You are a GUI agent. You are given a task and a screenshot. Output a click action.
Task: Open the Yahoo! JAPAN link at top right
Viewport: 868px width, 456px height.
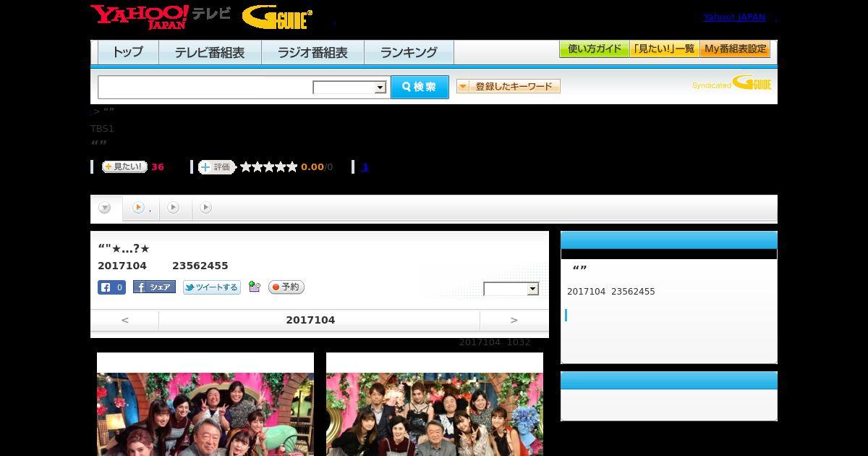coord(734,17)
